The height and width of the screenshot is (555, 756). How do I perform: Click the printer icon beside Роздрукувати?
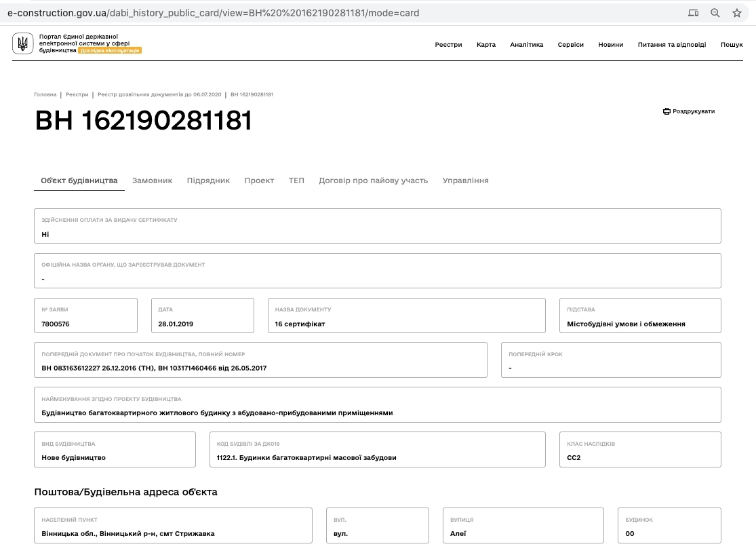coord(667,111)
